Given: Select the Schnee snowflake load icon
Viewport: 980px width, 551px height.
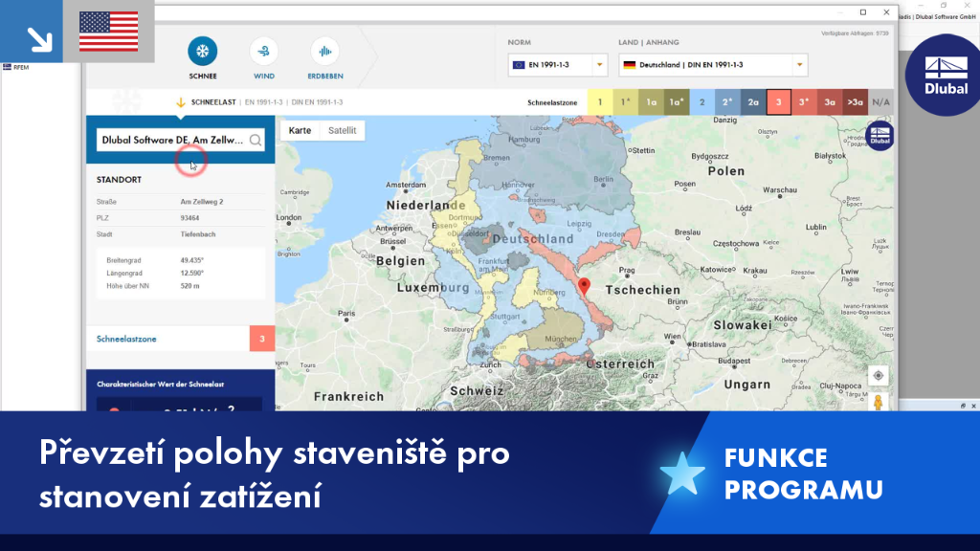Looking at the screenshot, I should pos(203,52).
